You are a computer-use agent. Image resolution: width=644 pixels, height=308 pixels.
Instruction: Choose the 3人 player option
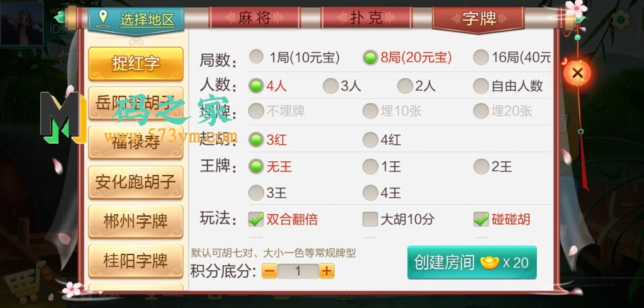[341, 86]
